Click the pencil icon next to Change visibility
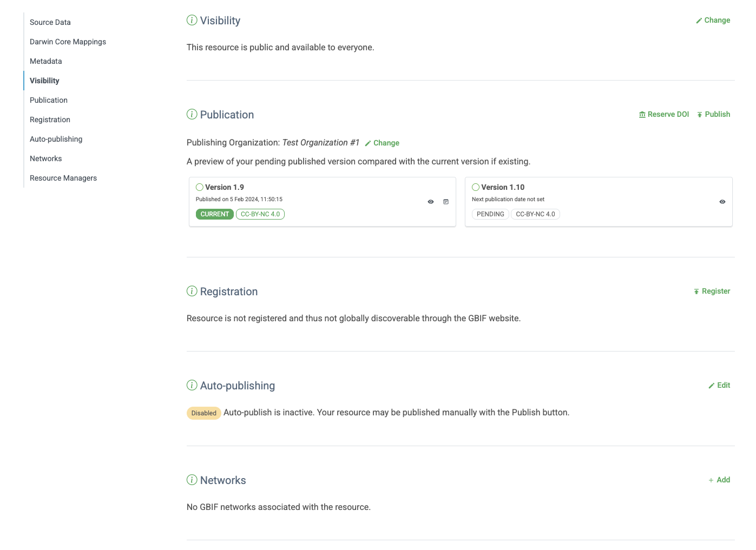This screenshot has height=550, width=756. [x=699, y=20]
